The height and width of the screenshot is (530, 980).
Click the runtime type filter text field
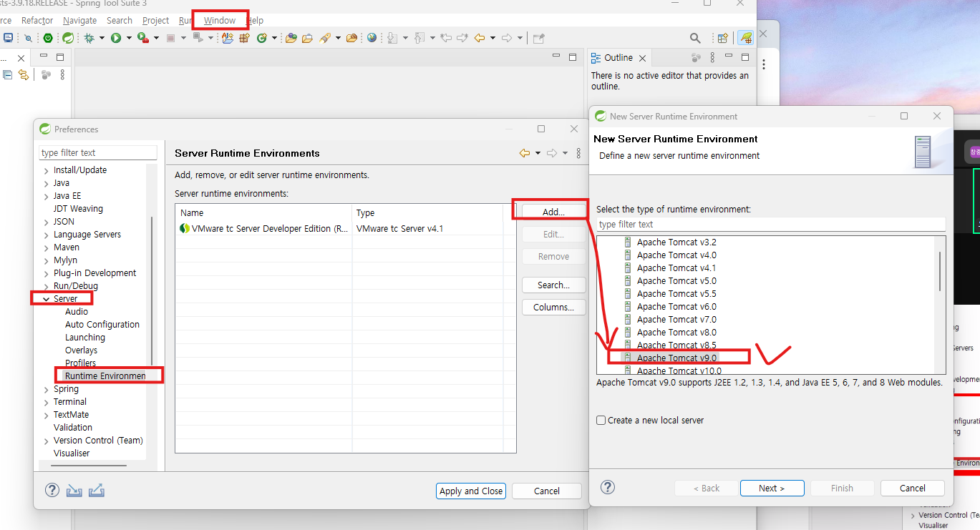click(x=771, y=224)
